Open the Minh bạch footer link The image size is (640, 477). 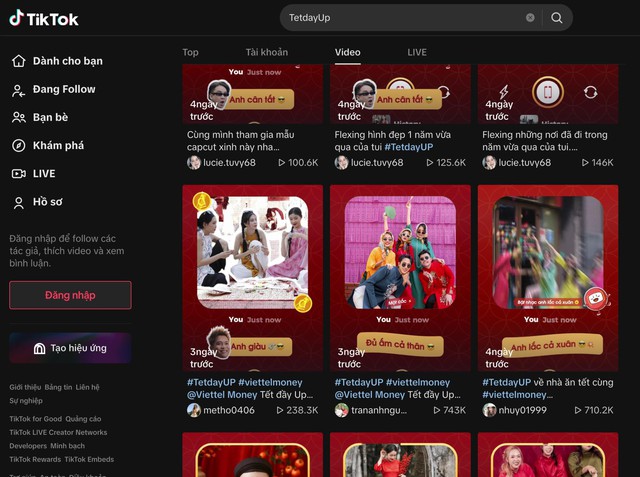67,446
